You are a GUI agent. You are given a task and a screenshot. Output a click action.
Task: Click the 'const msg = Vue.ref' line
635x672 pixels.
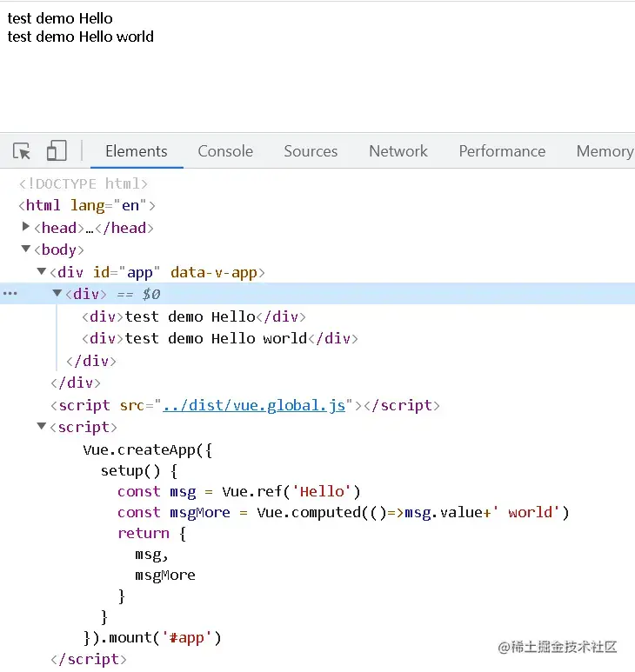[x=239, y=491]
